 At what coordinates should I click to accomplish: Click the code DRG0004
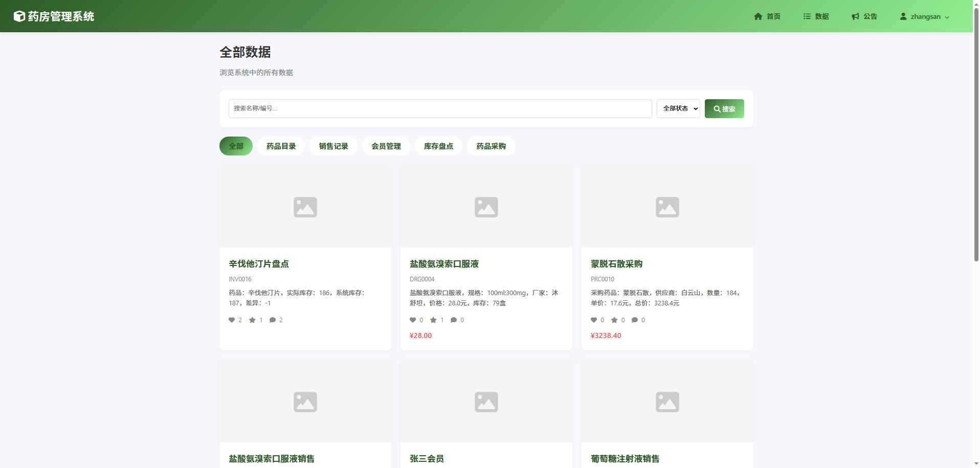pos(422,279)
